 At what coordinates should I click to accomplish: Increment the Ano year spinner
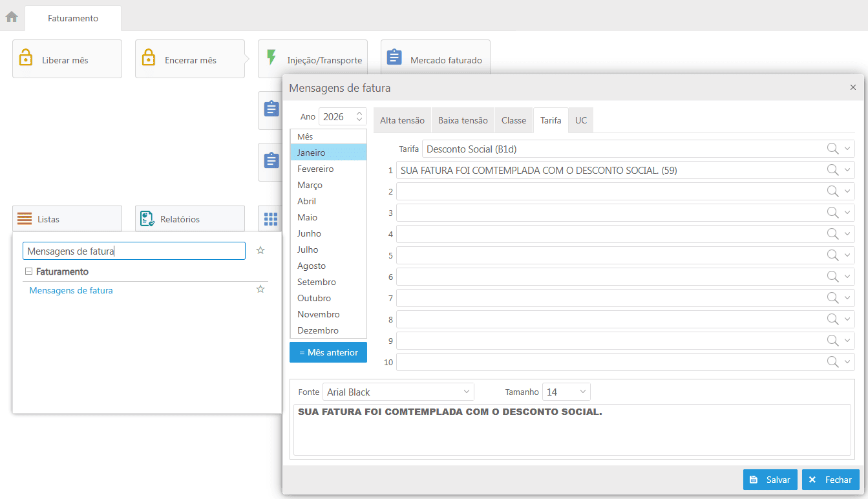pyautogui.click(x=359, y=113)
